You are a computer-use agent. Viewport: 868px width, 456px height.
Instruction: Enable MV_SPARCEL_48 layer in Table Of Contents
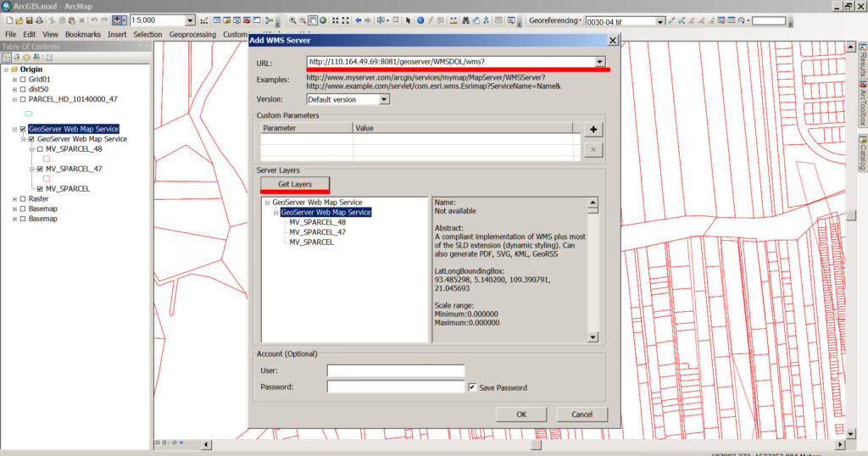coord(40,149)
